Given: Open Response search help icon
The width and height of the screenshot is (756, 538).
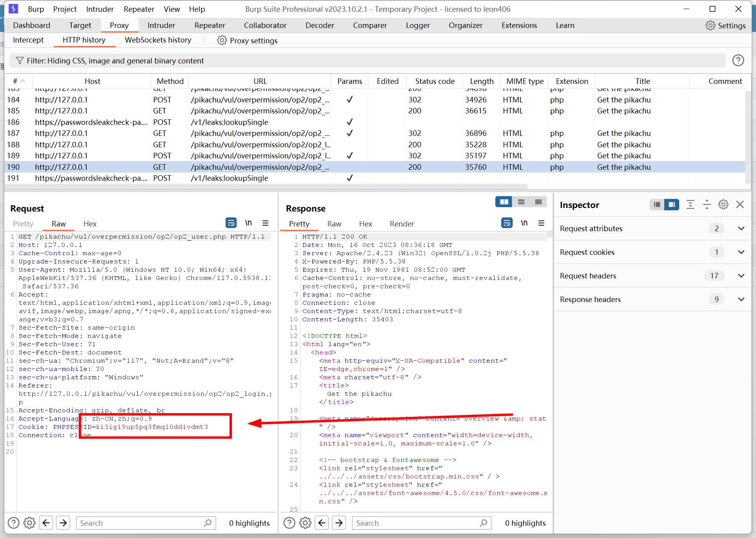Looking at the screenshot, I should pos(289,523).
